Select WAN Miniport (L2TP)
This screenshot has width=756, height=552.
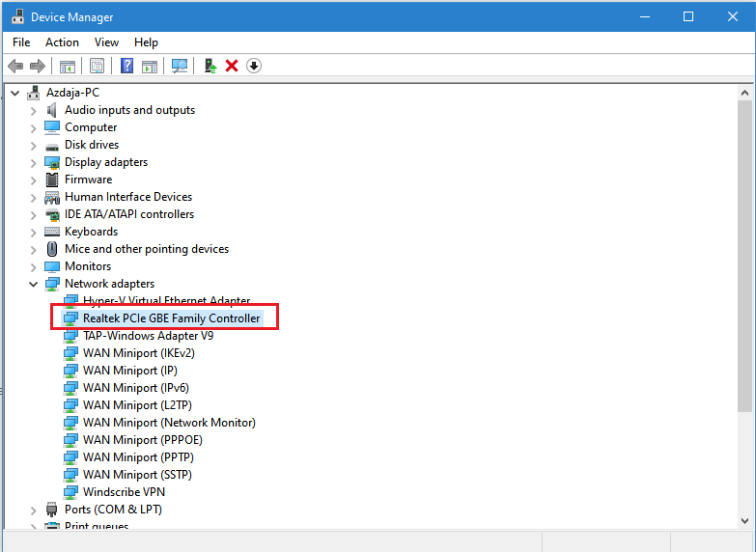(x=137, y=405)
